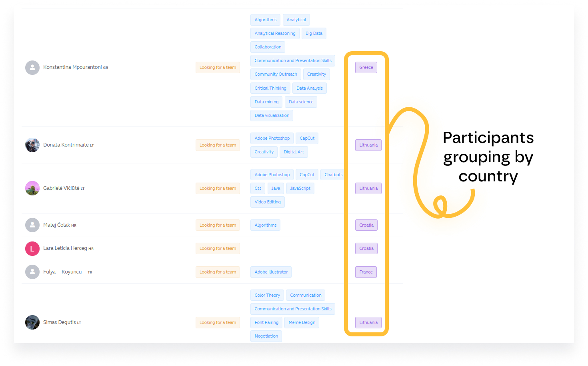Click the Adobe Illustrator skill tag

click(x=271, y=272)
